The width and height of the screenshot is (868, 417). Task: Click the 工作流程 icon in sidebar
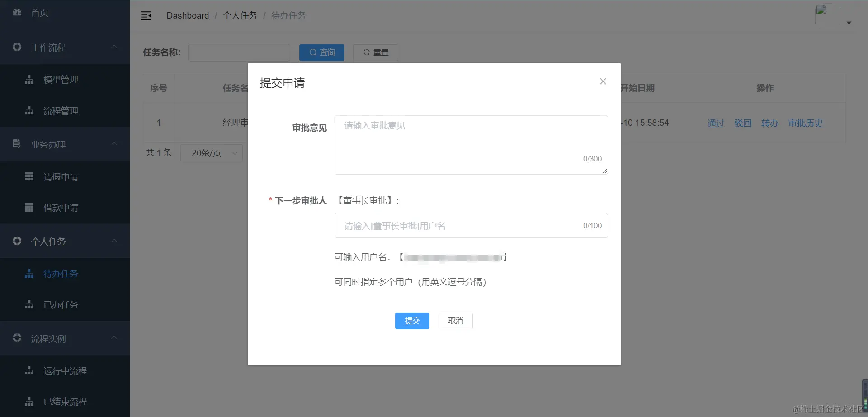[x=17, y=47]
